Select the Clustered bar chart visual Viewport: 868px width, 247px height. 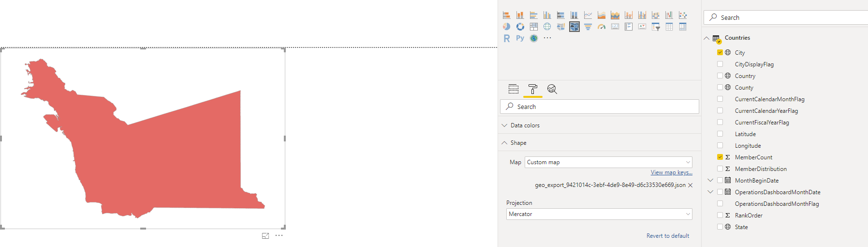click(533, 15)
